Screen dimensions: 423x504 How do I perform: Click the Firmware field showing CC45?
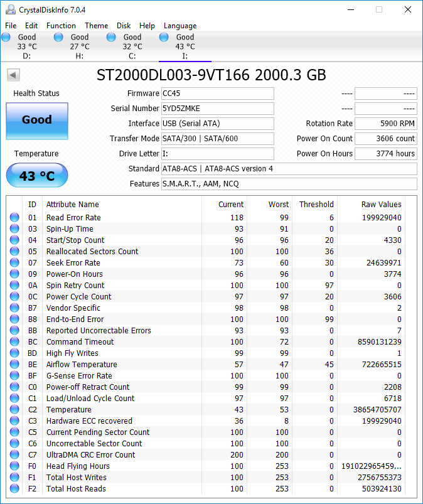pos(218,94)
